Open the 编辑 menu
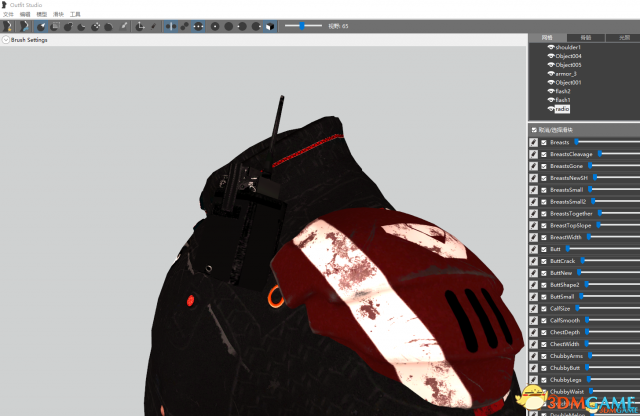Image resolution: width=640 pixels, height=416 pixels. (x=25, y=14)
